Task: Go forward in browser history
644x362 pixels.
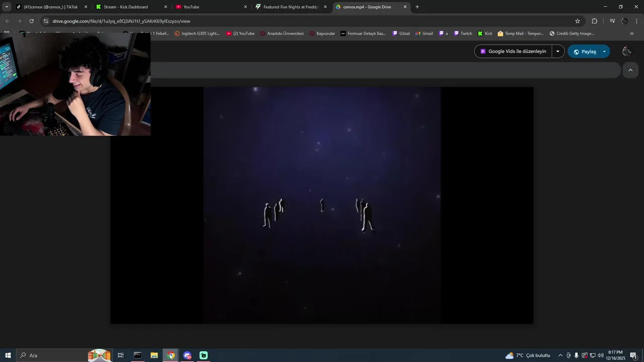Action: [19, 21]
